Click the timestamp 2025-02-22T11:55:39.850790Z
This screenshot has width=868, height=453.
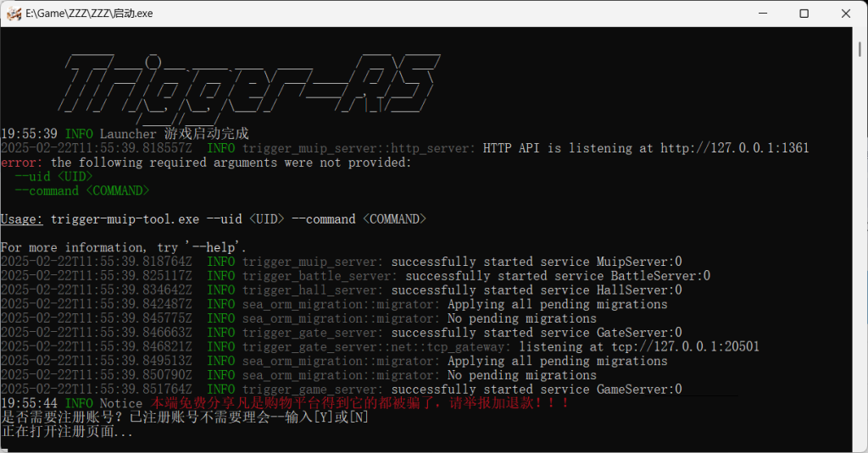(x=97, y=375)
